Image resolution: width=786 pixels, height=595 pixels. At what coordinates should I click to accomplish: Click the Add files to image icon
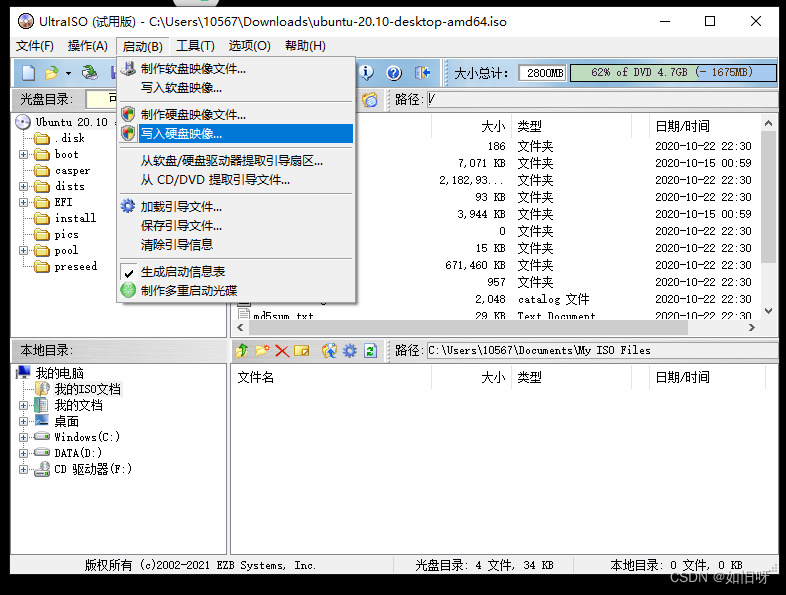pyautogui.click(x=329, y=351)
